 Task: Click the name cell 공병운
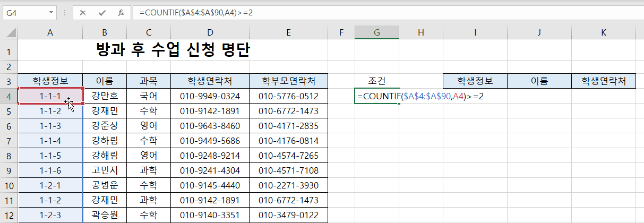point(105,185)
